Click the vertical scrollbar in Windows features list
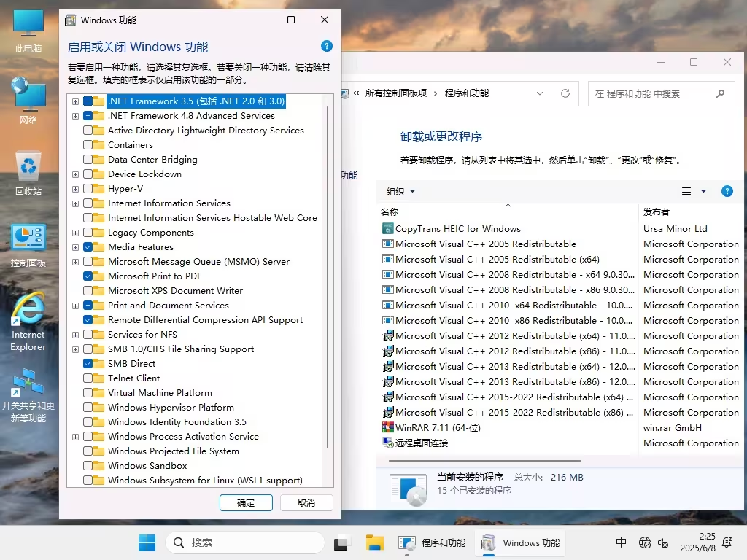 [328, 276]
